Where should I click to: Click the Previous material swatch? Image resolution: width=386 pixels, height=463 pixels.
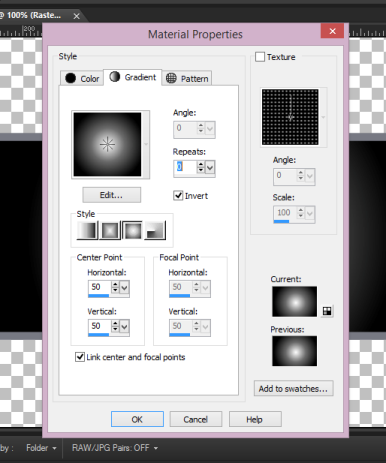pyautogui.click(x=295, y=351)
